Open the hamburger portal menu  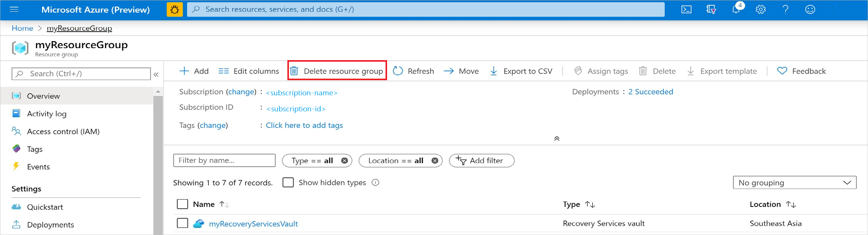click(14, 10)
